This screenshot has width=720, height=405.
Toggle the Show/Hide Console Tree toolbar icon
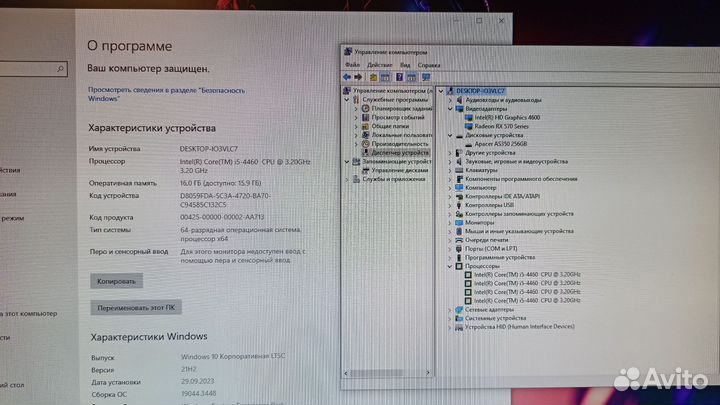pos(385,77)
